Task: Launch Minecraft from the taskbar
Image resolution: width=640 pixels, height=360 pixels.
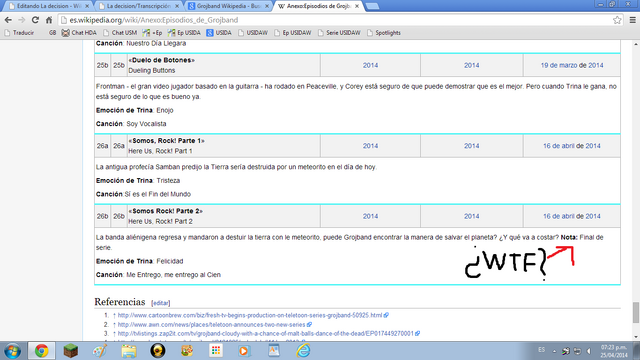Action: (x=71, y=351)
